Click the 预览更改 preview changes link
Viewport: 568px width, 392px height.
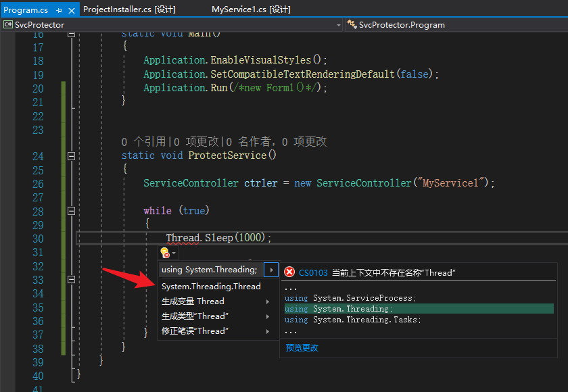(x=302, y=348)
